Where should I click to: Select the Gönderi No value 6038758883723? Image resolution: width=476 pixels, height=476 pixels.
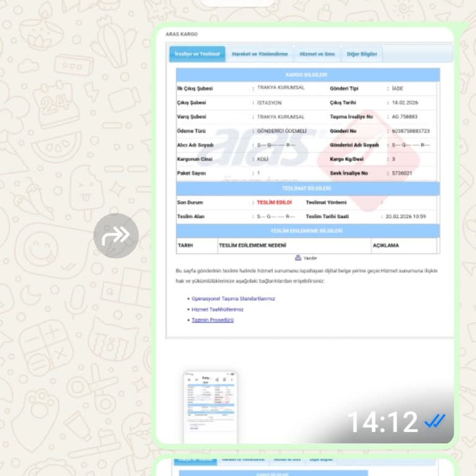[410, 131]
